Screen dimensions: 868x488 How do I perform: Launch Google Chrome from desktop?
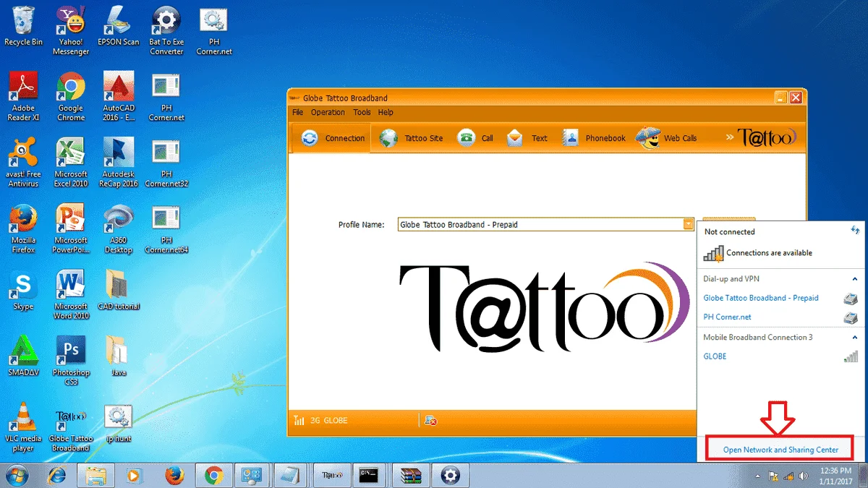(x=71, y=96)
